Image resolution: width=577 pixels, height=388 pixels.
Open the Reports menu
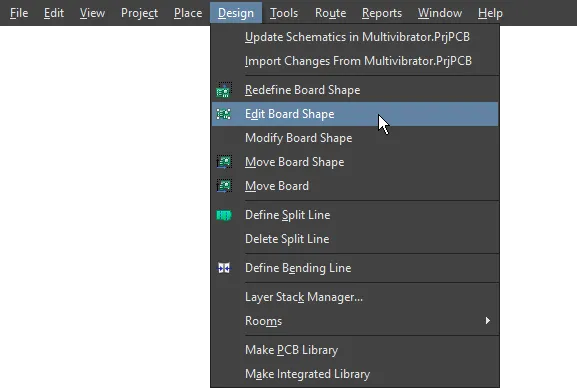click(382, 13)
